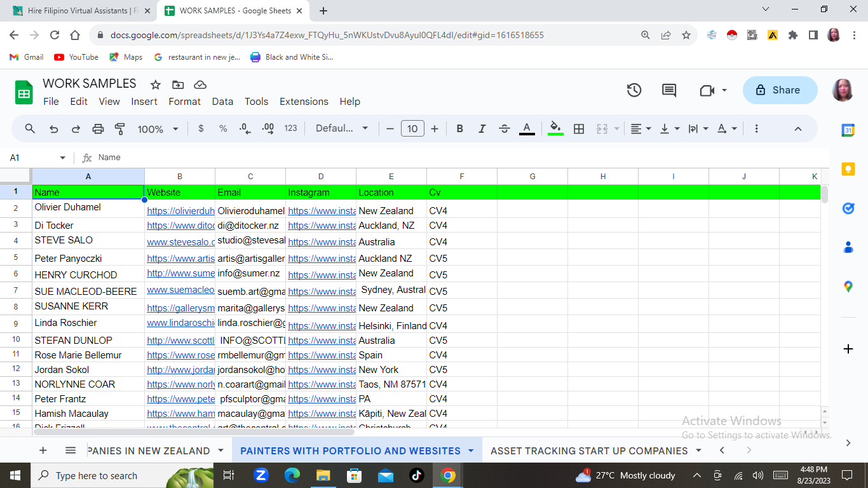Start a Meet call camera icon
The width and height of the screenshot is (868, 488).
tap(707, 91)
